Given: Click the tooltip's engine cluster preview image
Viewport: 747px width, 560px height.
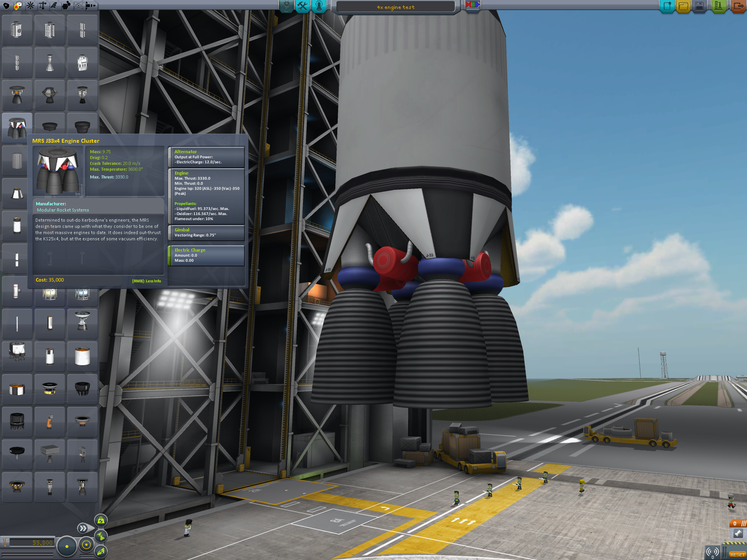Looking at the screenshot, I should tap(58, 171).
